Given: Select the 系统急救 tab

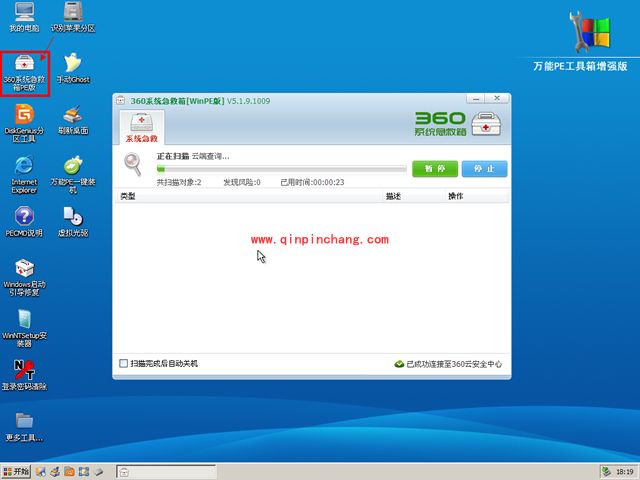Looking at the screenshot, I should [142, 127].
